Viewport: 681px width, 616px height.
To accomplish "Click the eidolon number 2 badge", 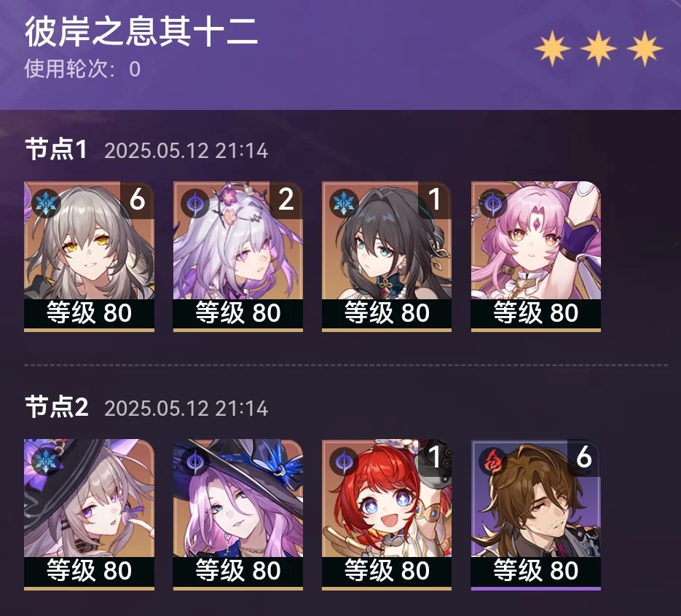I will tap(286, 200).
